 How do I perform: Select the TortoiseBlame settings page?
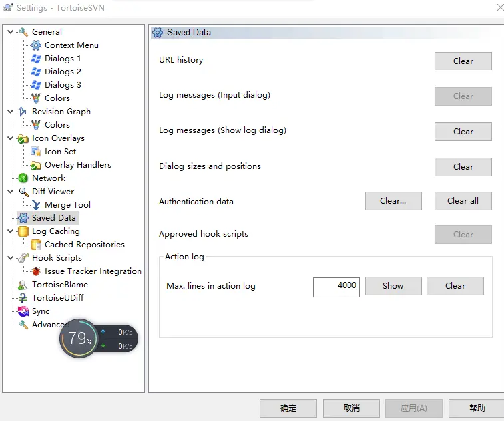(60, 285)
